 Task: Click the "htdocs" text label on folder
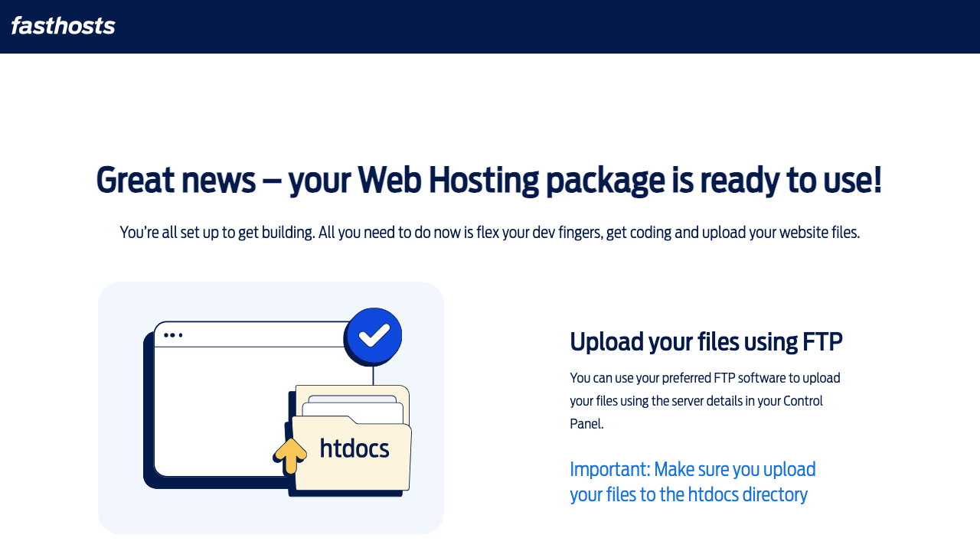click(354, 448)
